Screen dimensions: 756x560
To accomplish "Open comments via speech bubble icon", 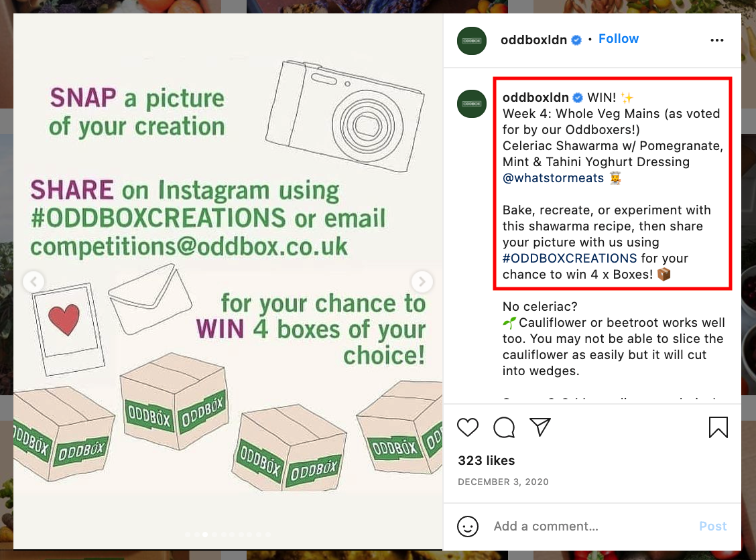I will (x=504, y=427).
